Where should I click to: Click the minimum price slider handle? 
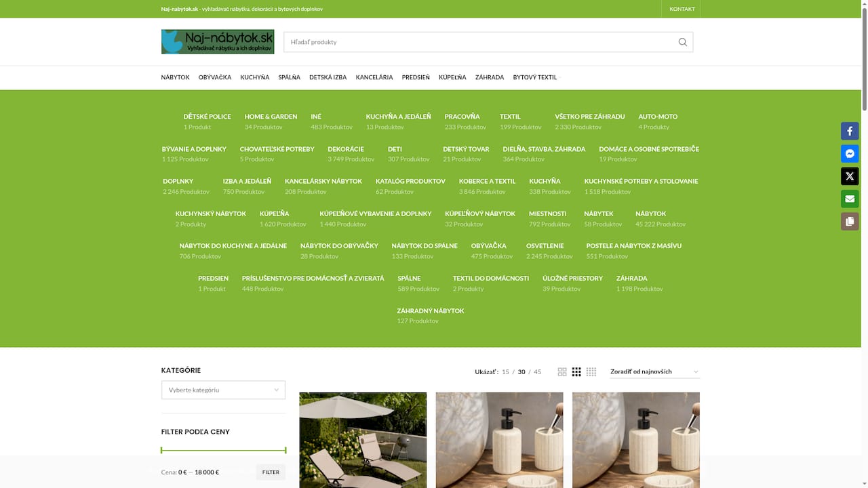tap(161, 450)
